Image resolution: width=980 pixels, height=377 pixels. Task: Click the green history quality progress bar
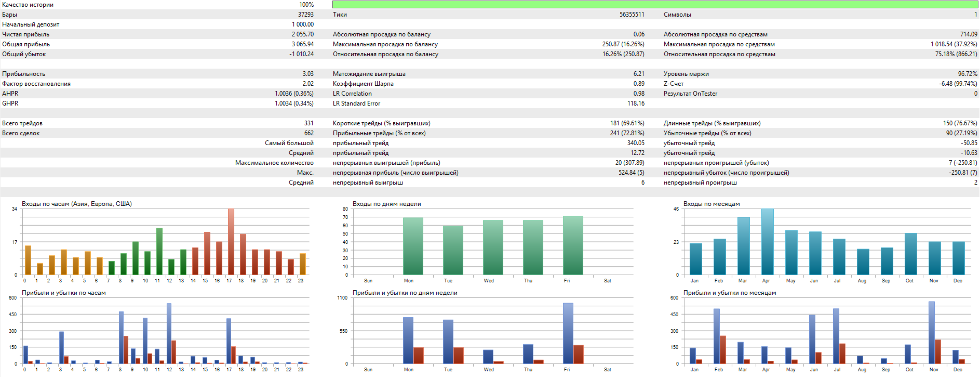coord(654,4)
